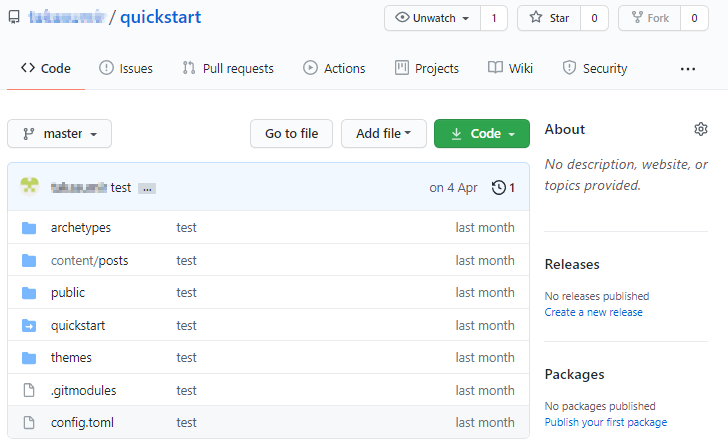The image size is (728, 445).
Task: Click the archetypes folder icon
Action: (x=29, y=228)
